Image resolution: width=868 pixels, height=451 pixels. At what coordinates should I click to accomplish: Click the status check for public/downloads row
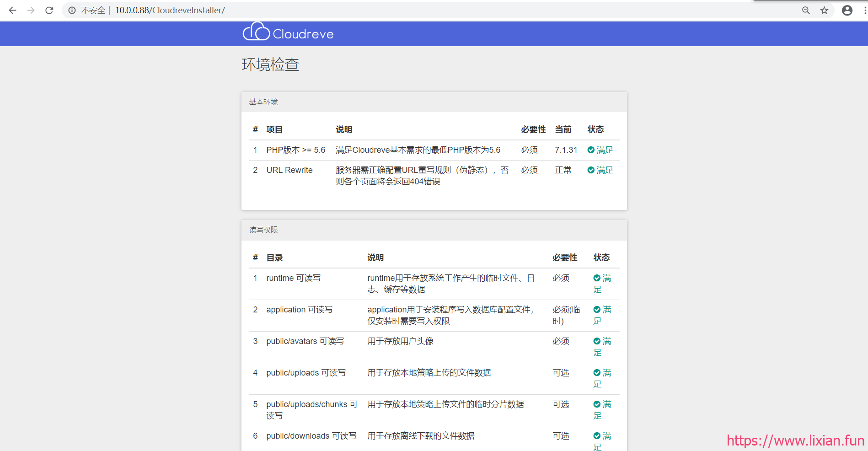(597, 436)
